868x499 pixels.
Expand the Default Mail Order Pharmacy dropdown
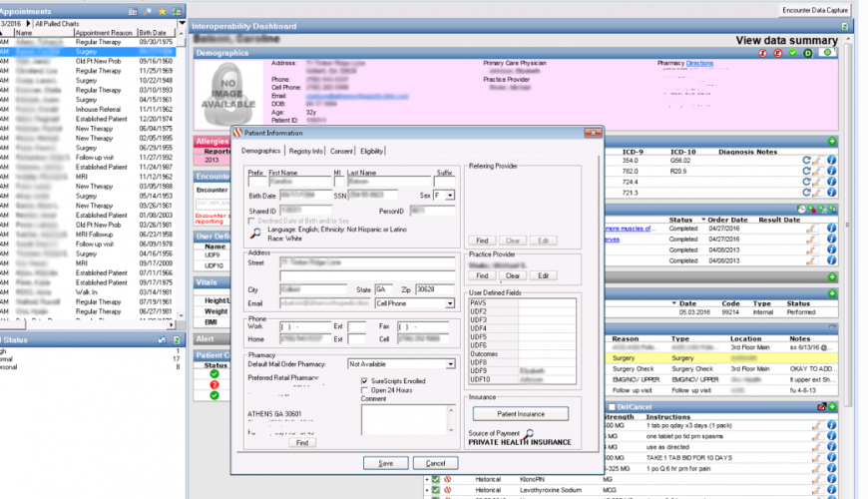[450, 364]
